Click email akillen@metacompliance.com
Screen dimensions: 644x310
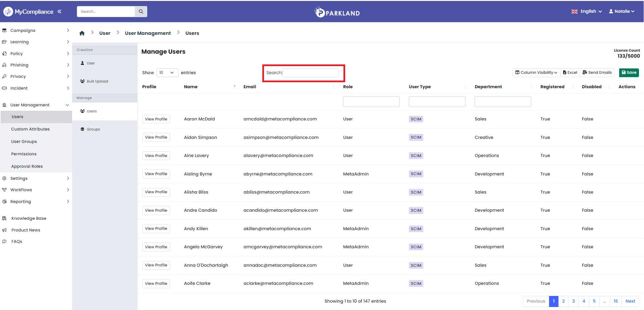(x=277, y=229)
